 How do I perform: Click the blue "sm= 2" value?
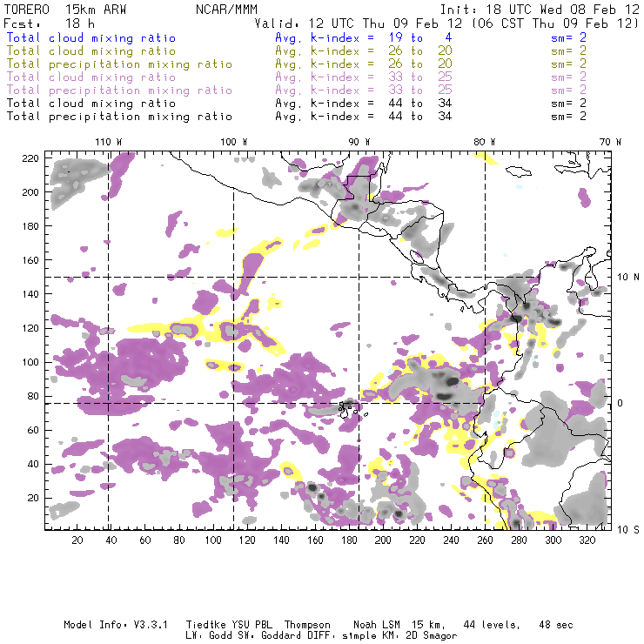(x=568, y=37)
